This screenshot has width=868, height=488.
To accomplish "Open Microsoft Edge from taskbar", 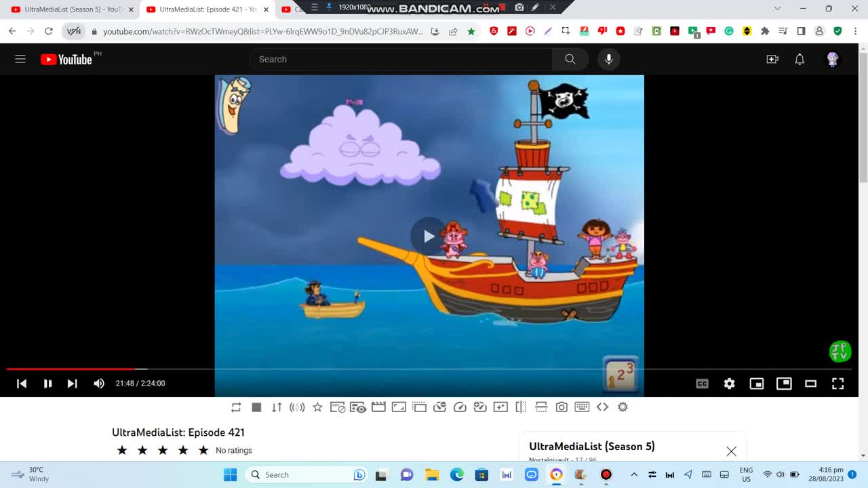I will [x=457, y=474].
